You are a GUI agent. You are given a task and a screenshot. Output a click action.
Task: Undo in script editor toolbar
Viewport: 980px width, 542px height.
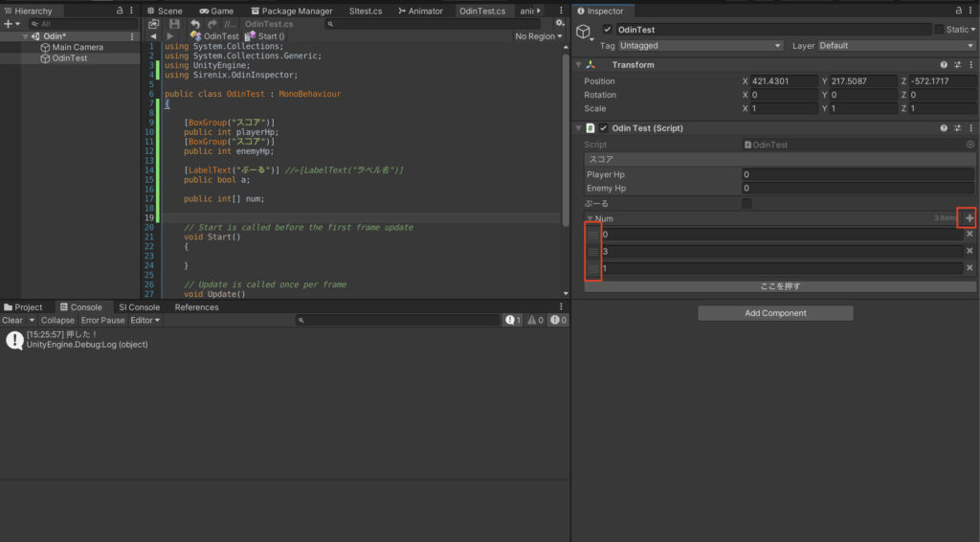pos(195,24)
